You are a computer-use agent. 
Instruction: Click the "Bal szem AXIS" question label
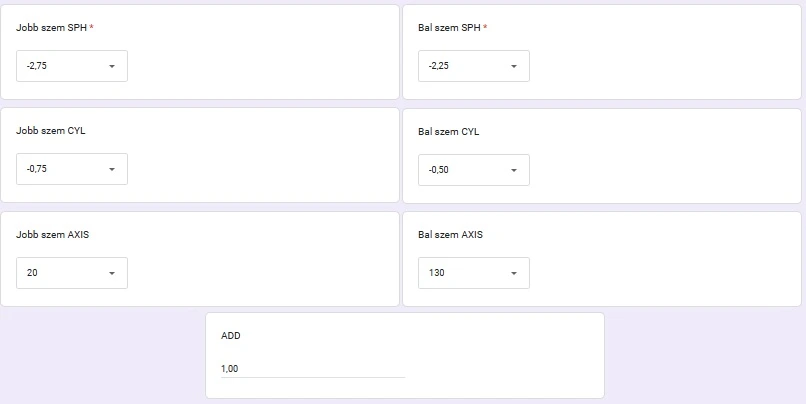click(x=450, y=235)
